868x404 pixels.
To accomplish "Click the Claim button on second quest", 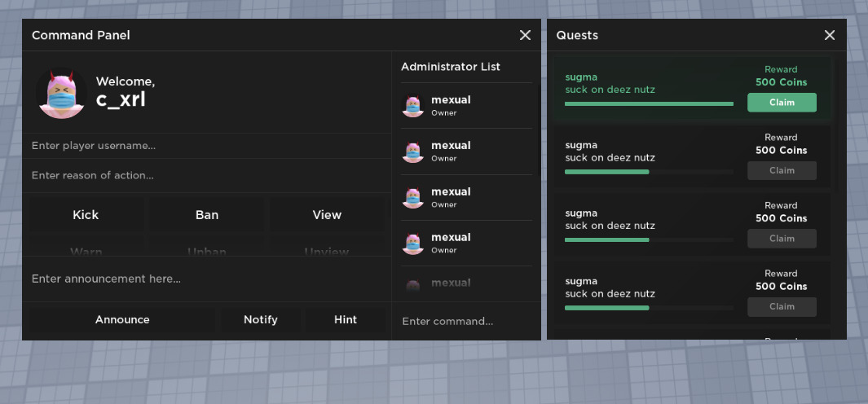I will [781, 171].
